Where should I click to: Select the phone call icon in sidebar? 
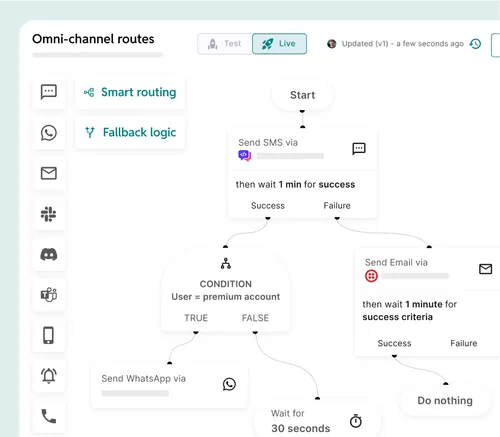click(x=49, y=416)
